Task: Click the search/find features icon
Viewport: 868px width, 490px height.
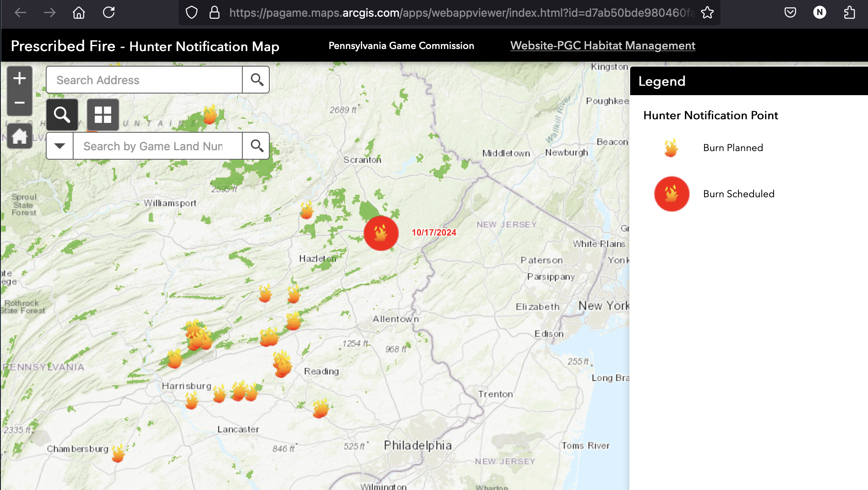Action: (61, 114)
